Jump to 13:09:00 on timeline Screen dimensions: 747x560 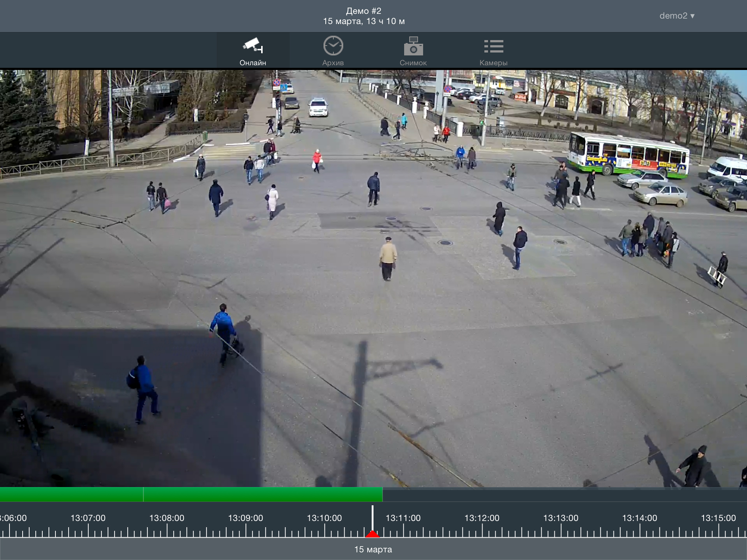coord(245,518)
